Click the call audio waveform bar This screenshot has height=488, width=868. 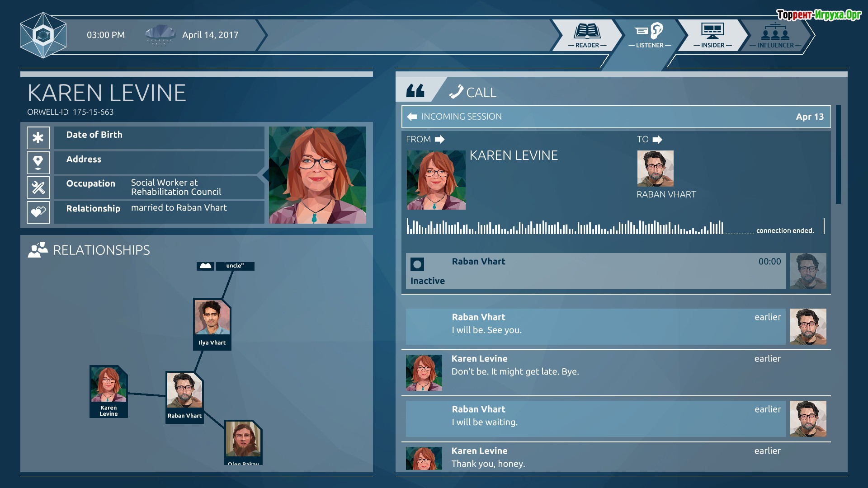click(x=565, y=227)
